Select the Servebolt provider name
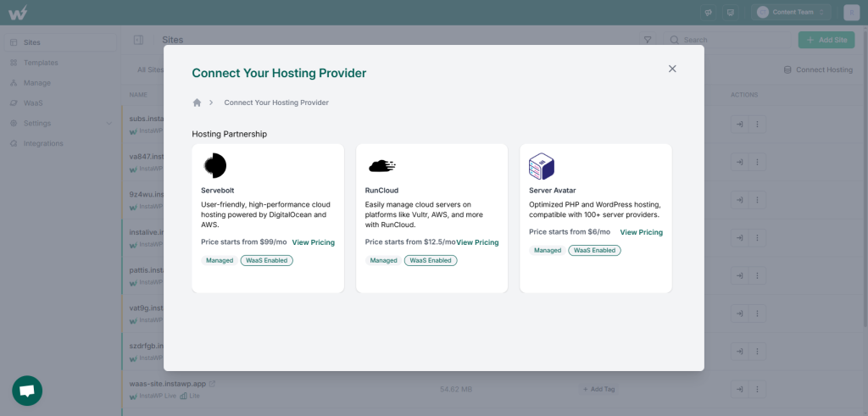 (x=218, y=191)
